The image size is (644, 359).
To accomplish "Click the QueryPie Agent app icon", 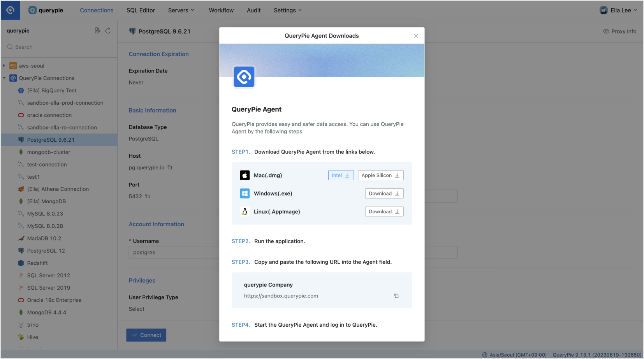I will tap(244, 77).
